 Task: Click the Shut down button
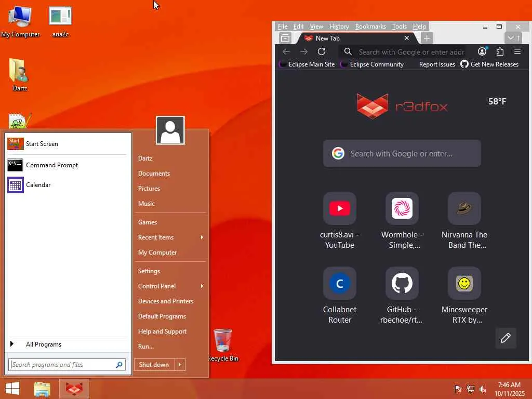(154, 365)
